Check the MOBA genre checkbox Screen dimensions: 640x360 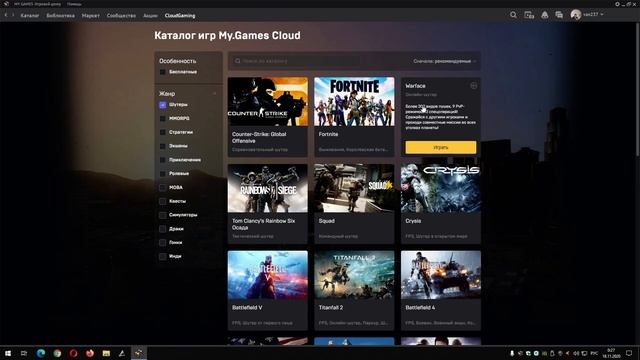162,187
